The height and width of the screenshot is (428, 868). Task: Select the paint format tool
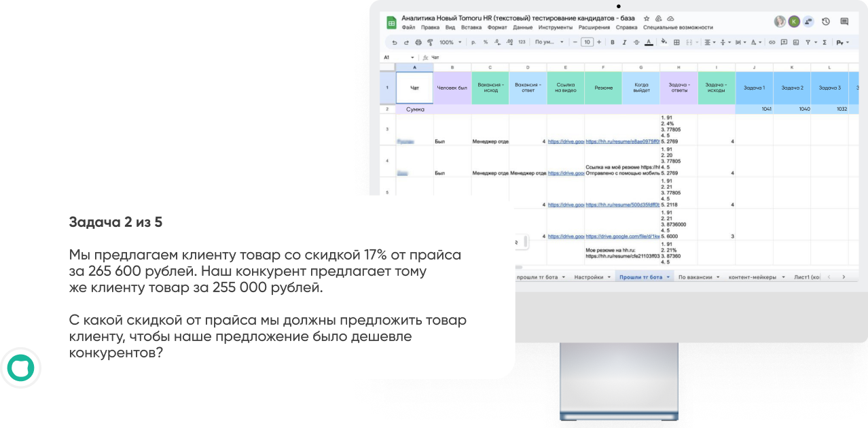tap(430, 42)
